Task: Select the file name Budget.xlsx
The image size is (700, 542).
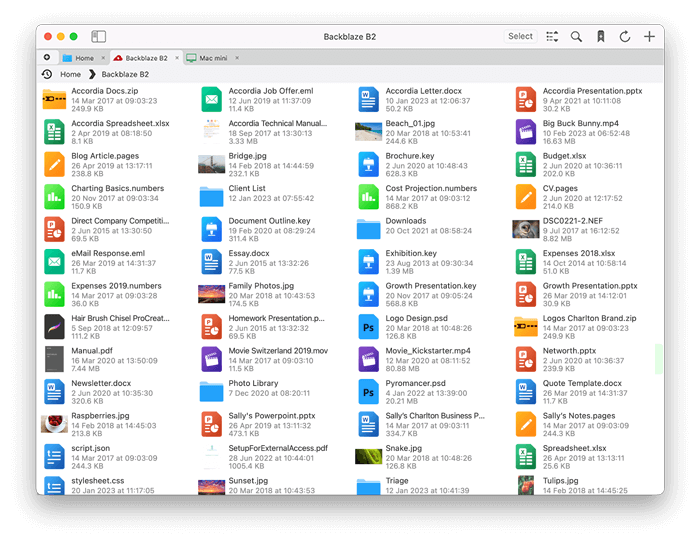Action: (564, 156)
